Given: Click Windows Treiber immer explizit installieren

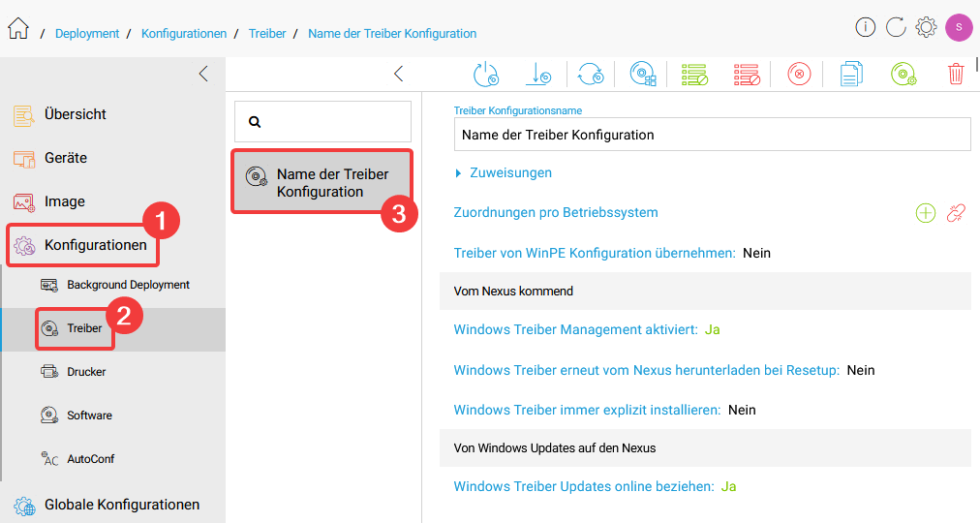Looking at the screenshot, I should pos(587,411).
